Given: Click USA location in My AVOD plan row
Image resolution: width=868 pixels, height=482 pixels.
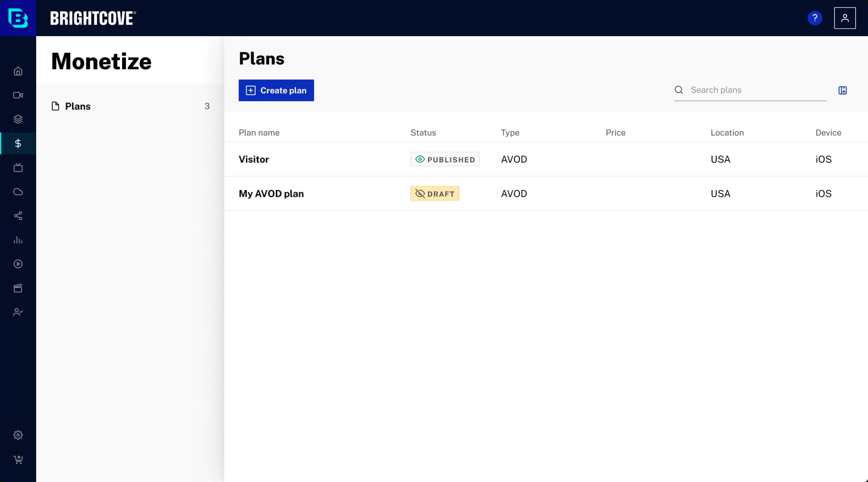Looking at the screenshot, I should tap(720, 194).
